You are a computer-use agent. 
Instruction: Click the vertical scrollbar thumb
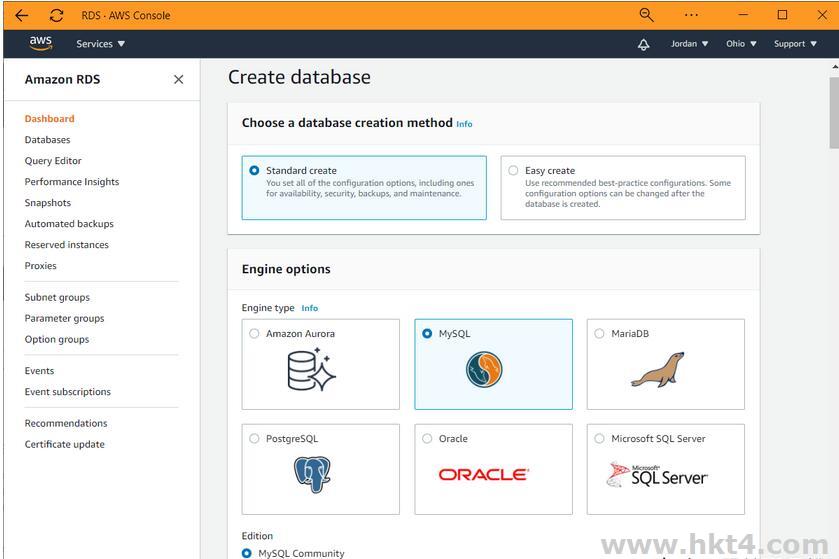[834, 112]
